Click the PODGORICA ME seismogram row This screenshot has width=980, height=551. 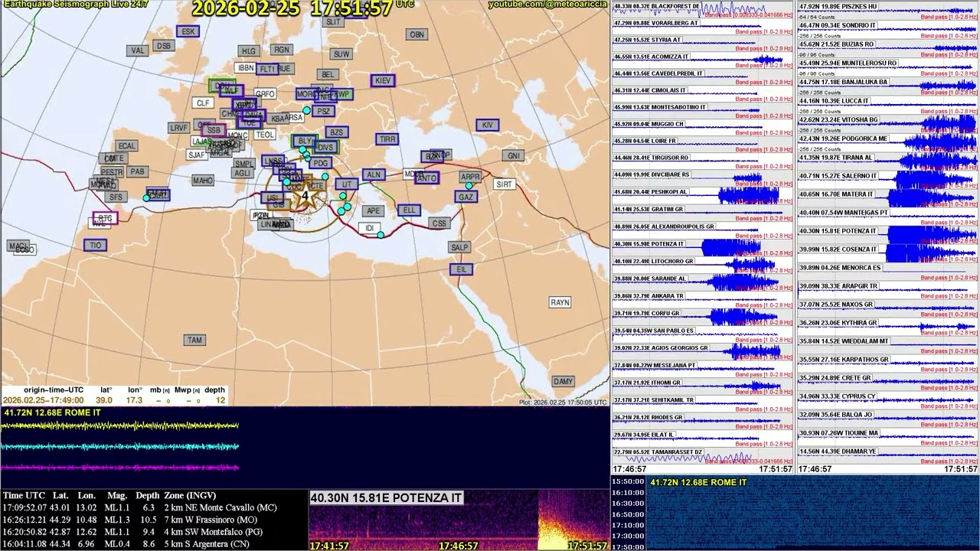point(888,143)
